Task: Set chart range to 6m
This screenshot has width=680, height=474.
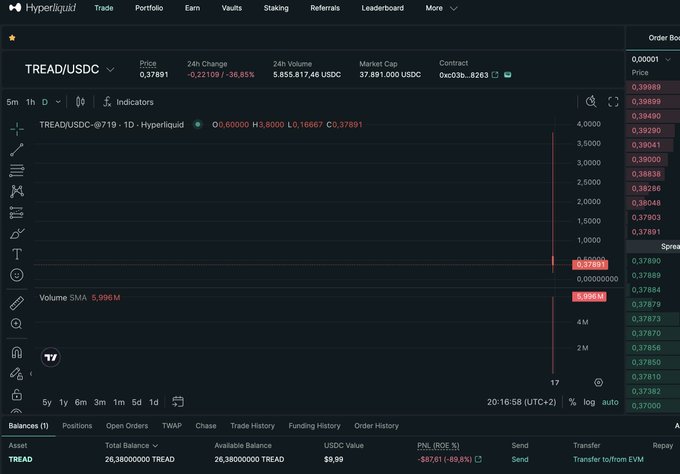Action: click(81, 402)
